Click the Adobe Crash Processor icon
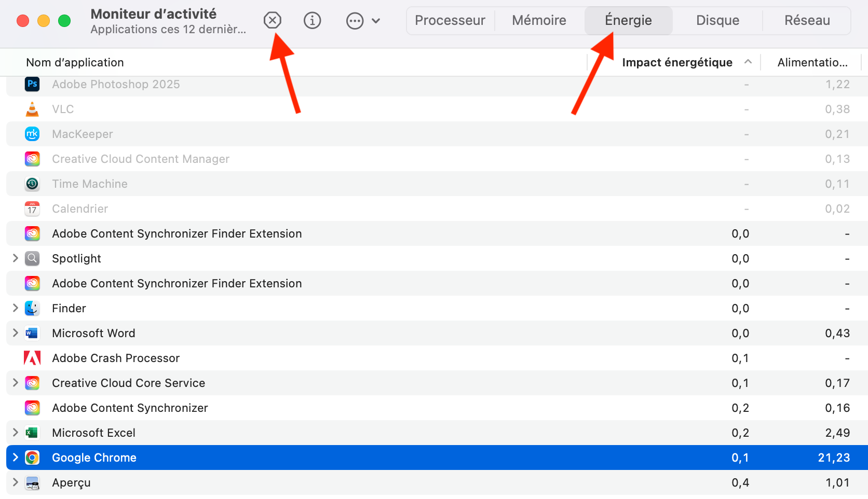The width and height of the screenshot is (868, 499). [x=32, y=358]
